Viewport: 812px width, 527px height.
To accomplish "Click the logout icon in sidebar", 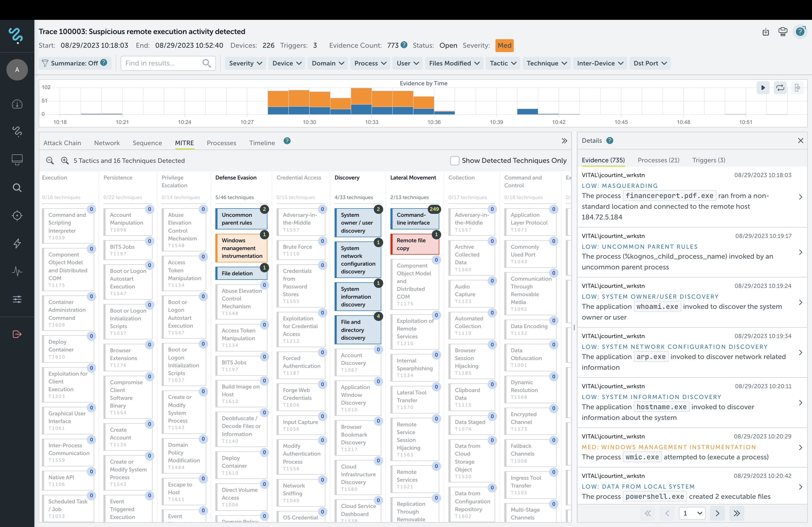I will pos(17,334).
